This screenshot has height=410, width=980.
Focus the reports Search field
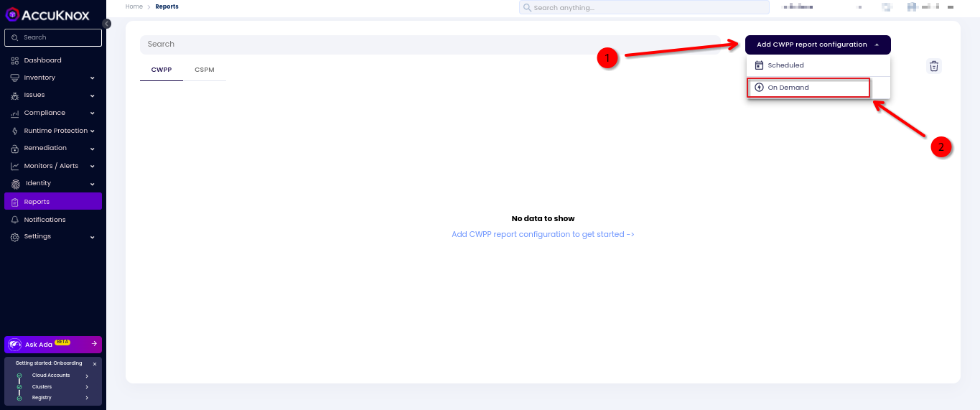(430, 45)
